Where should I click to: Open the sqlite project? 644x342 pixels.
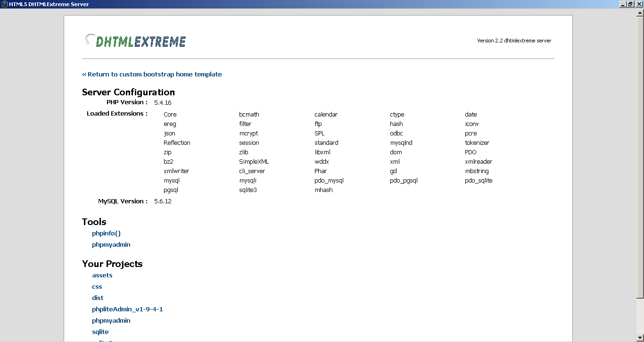100,332
